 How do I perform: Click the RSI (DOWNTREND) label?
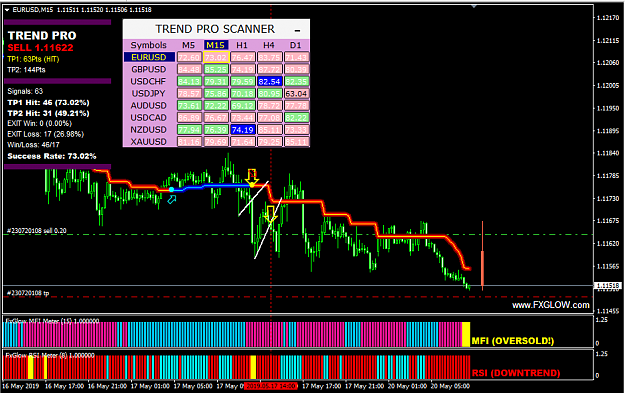tap(516, 373)
